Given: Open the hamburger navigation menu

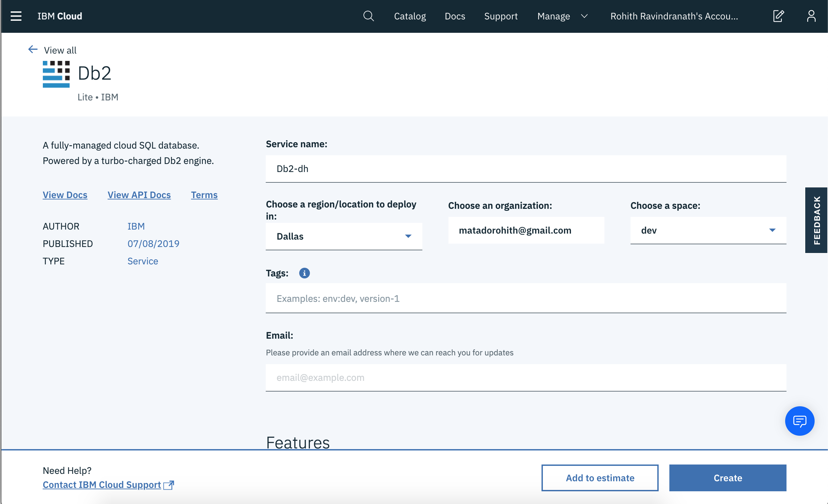Looking at the screenshot, I should point(16,16).
